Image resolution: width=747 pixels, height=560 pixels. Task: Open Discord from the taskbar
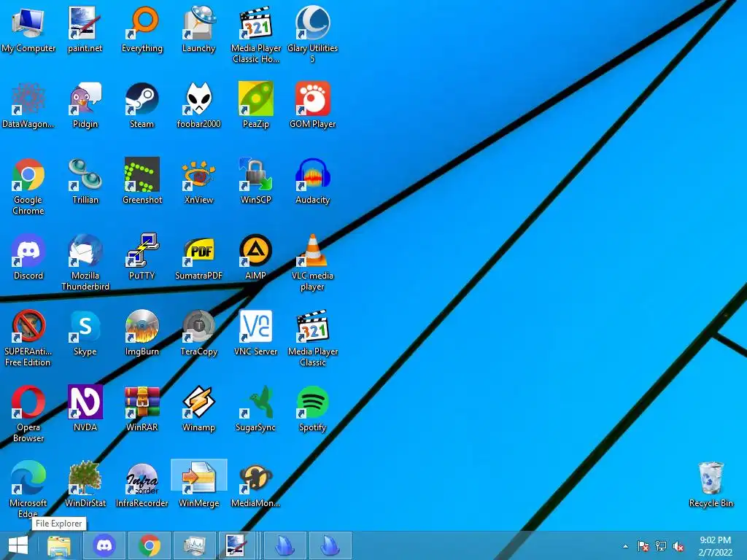(x=104, y=545)
